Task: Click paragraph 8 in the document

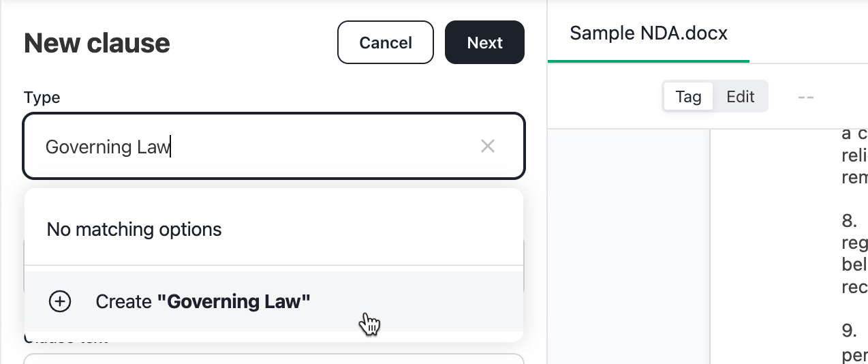Action: [854, 254]
